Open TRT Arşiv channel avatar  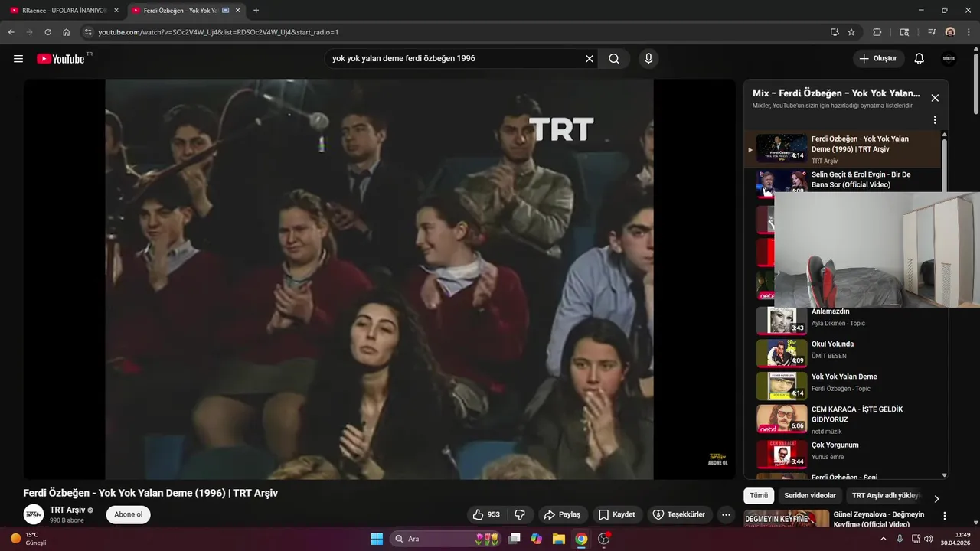tap(34, 514)
